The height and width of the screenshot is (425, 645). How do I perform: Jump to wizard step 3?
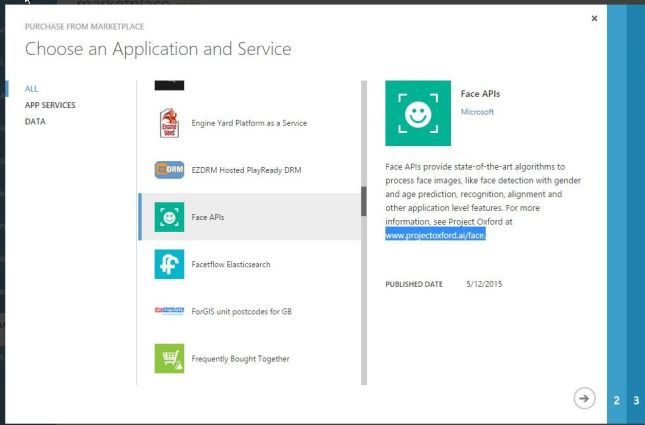(x=635, y=400)
